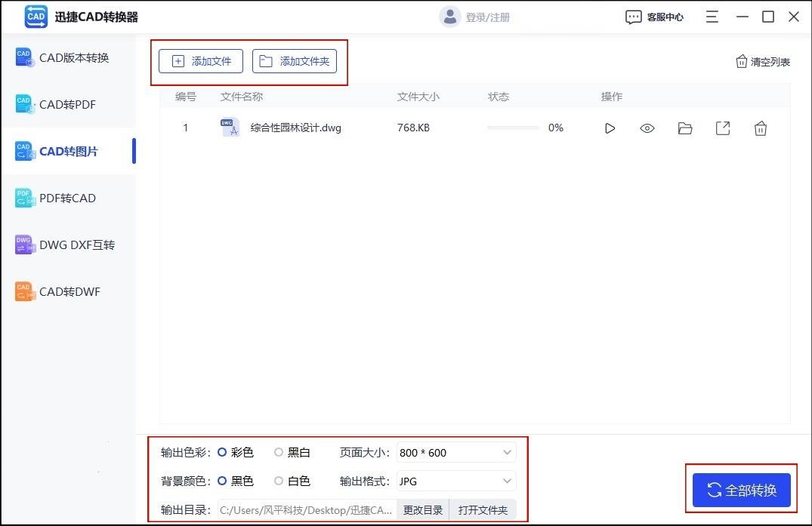Select 黑白 output color radio button
This screenshot has height=526, width=812.
[x=279, y=453]
